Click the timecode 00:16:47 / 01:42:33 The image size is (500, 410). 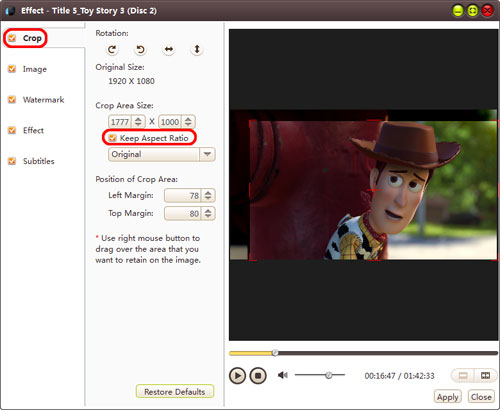[x=399, y=376]
